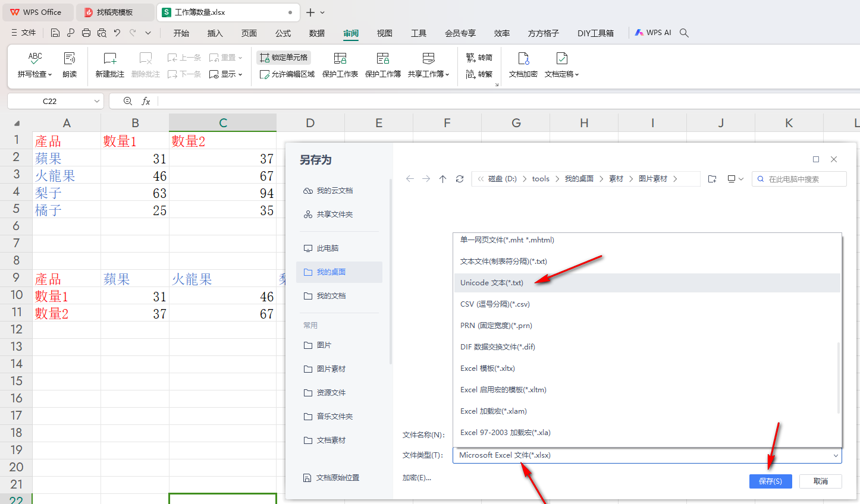Select CSV (逗号分隔)(*.csv) file type
Image resolution: width=860 pixels, height=504 pixels.
[x=646, y=304]
